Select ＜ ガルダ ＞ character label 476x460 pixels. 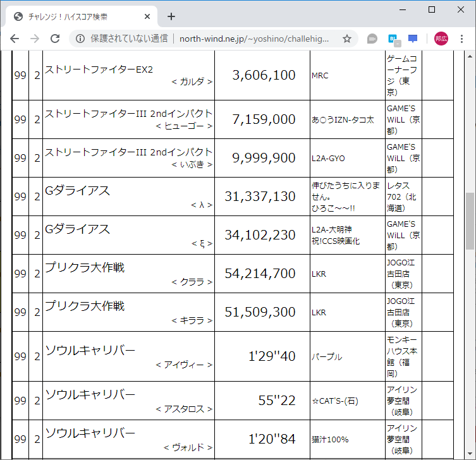pyautogui.click(x=192, y=82)
